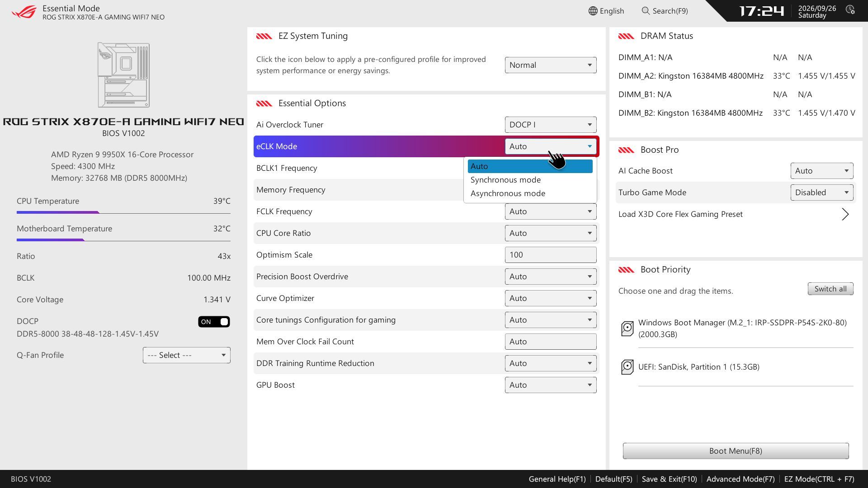Screen dimensions: 868x488
Task: Choose Asynchronous mode option
Action: pyautogui.click(x=530, y=193)
